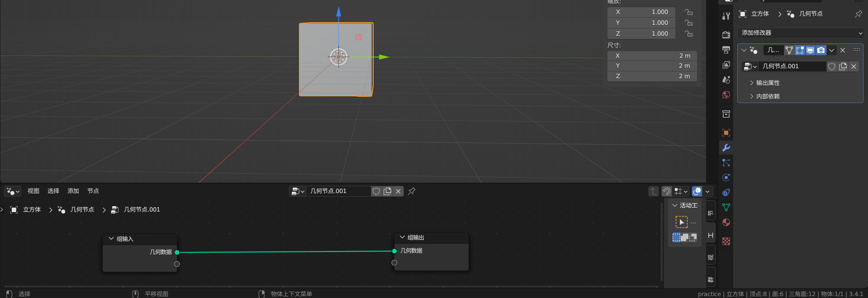Open the Modifiers wrench tab
This screenshot has height=298, width=868.
(726, 147)
